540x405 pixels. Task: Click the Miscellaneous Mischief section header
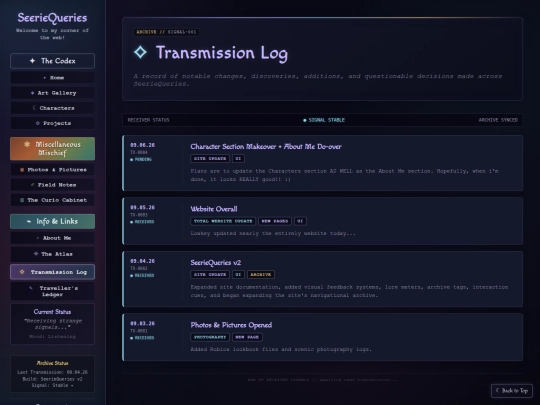(52, 149)
